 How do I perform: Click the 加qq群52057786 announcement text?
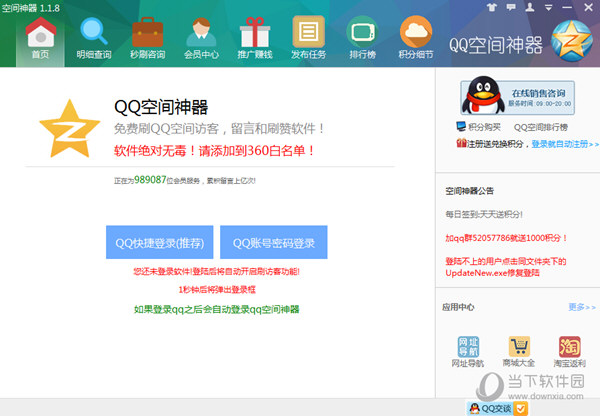tap(506, 238)
